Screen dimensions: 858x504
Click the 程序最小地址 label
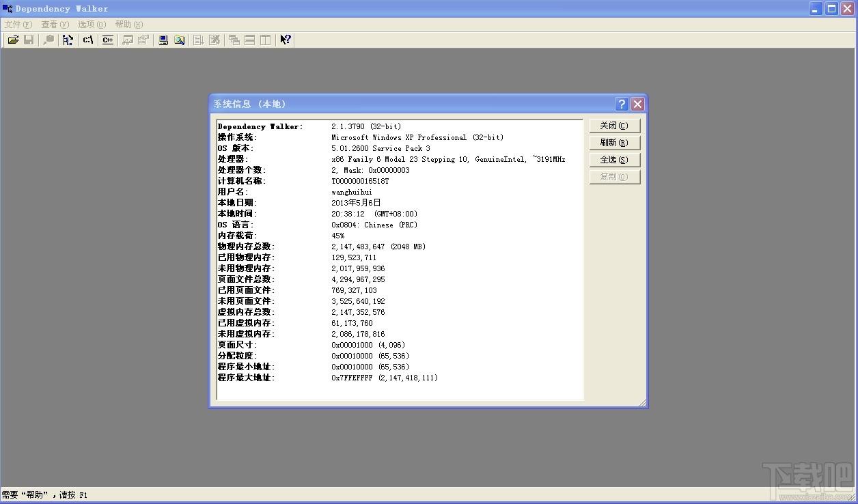tap(246, 367)
